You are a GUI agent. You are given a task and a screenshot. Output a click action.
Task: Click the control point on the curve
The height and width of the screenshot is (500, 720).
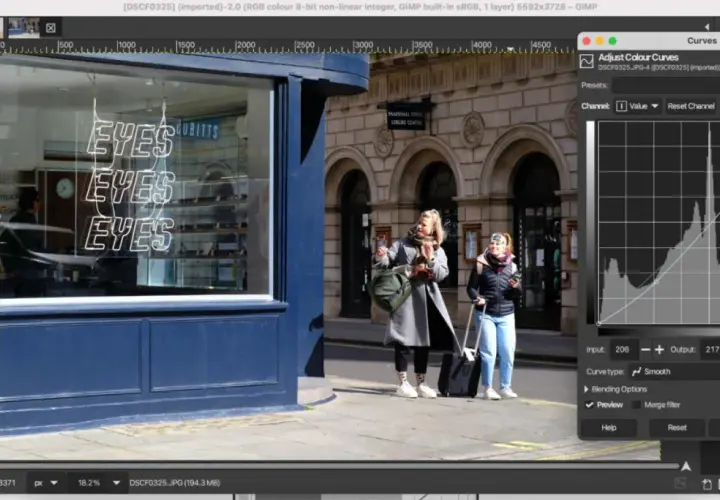click(657, 281)
